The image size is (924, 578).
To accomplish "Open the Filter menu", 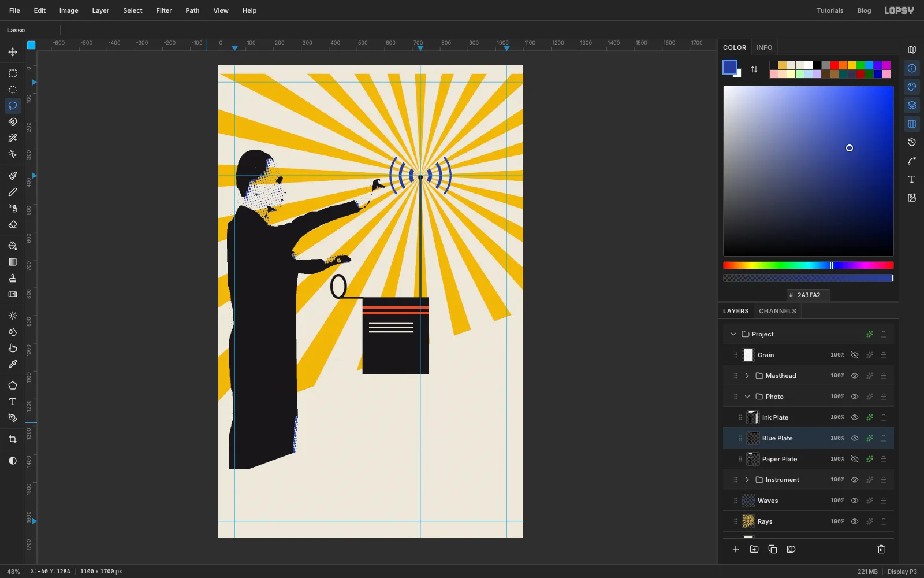I will pos(164,10).
